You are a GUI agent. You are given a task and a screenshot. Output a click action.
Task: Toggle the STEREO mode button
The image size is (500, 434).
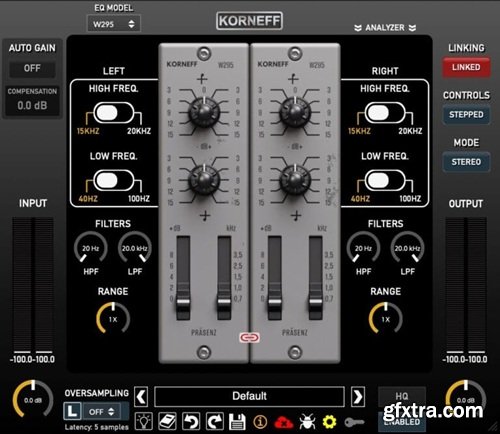pos(466,162)
